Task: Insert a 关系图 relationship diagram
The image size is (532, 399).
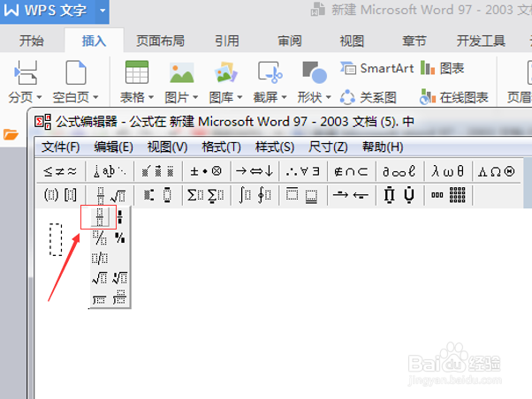Action: pos(369,98)
